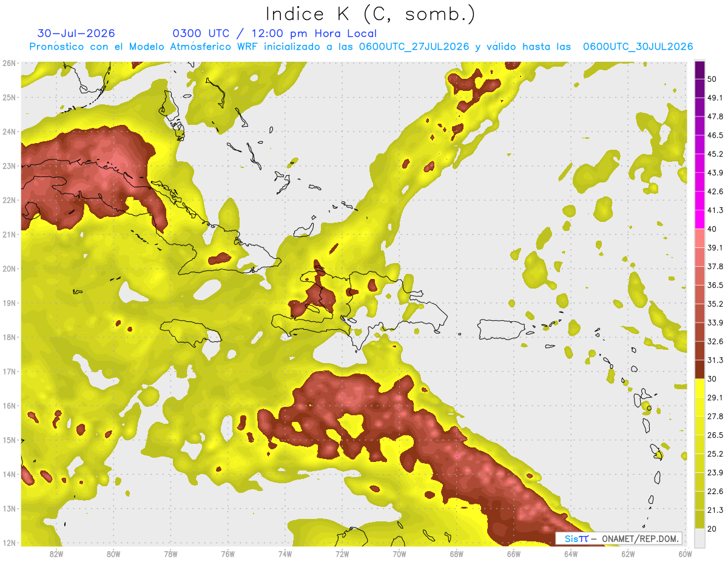Click the "64W" longitude label

pyautogui.click(x=571, y=554)
